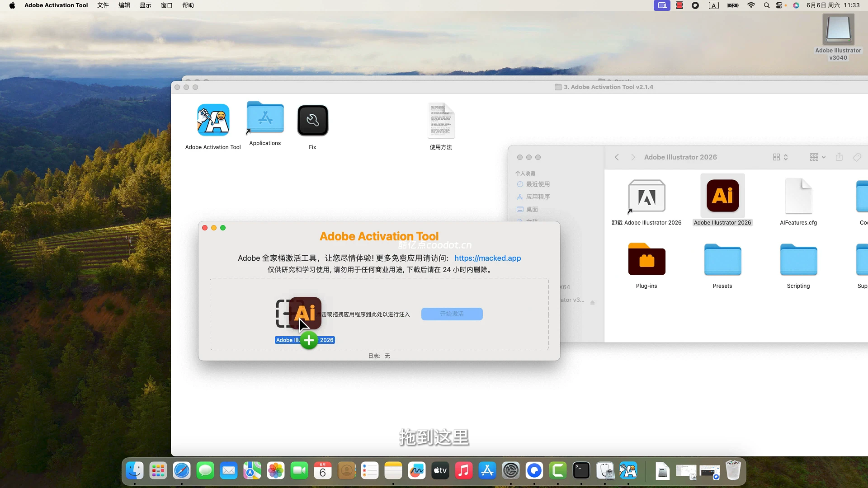This screenshot has width=868, height=488.
Task: Launch the Fix utility icon
Action: [312, 120]
